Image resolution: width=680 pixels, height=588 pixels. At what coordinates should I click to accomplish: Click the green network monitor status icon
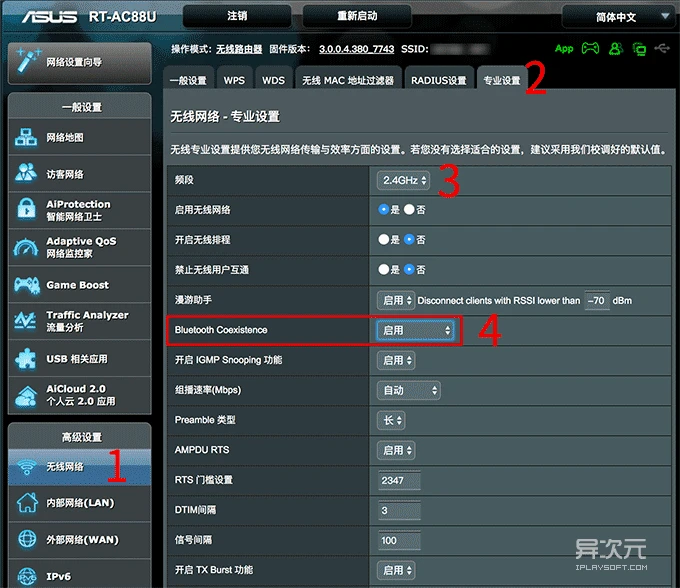[639, 49]
